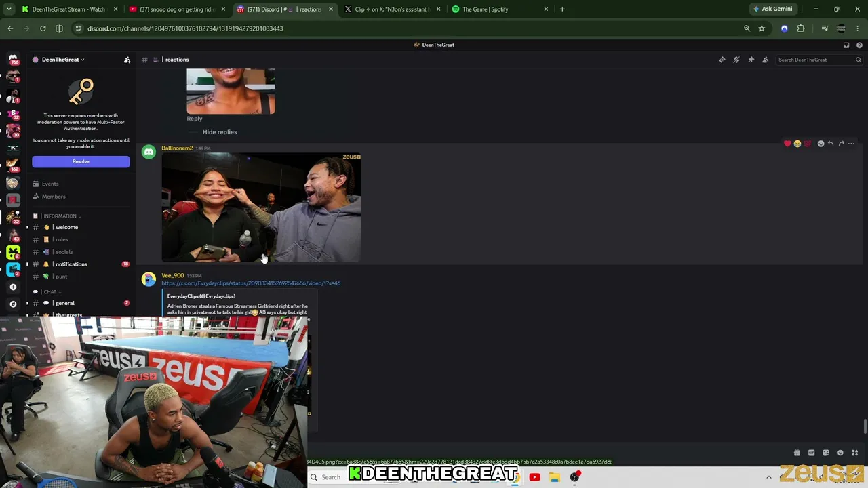This screenshot has width=868, height=488.
Task: Open Discover servers compass icon
Action: point(13,304)
